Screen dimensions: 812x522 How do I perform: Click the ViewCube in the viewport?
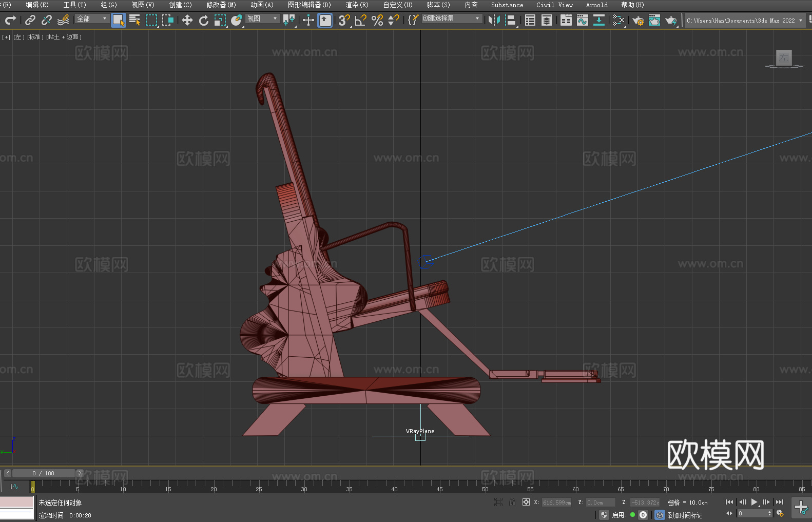click(784, 58)
